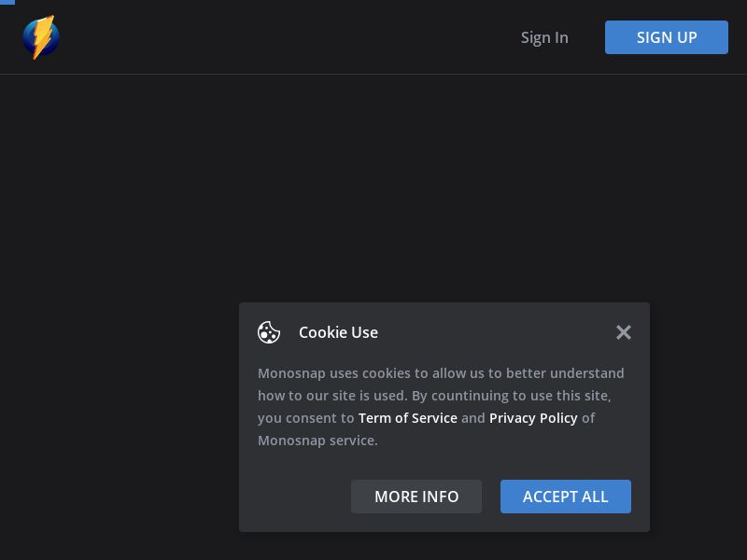Click the Cookie Use heading text

coord(338,332)
